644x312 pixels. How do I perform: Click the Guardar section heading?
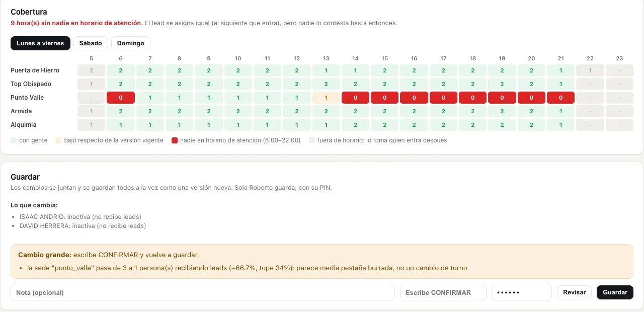click(25, 177)
